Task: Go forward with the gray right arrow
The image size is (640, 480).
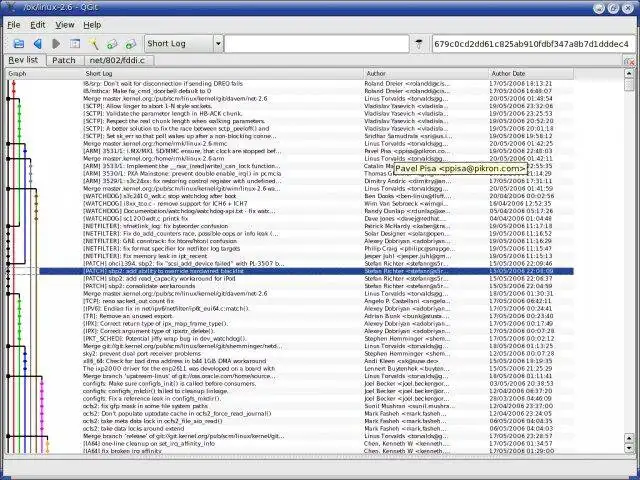Action: click(x=56, y=44)
